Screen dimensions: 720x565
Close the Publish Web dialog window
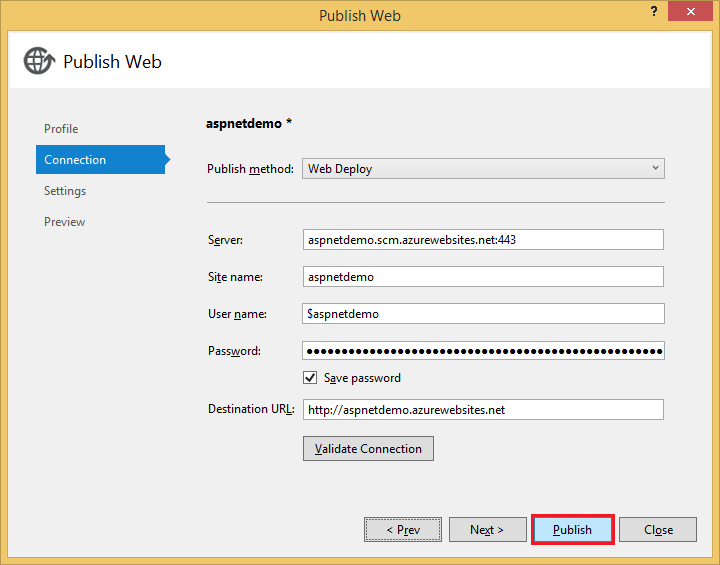(x=696, y=14)
